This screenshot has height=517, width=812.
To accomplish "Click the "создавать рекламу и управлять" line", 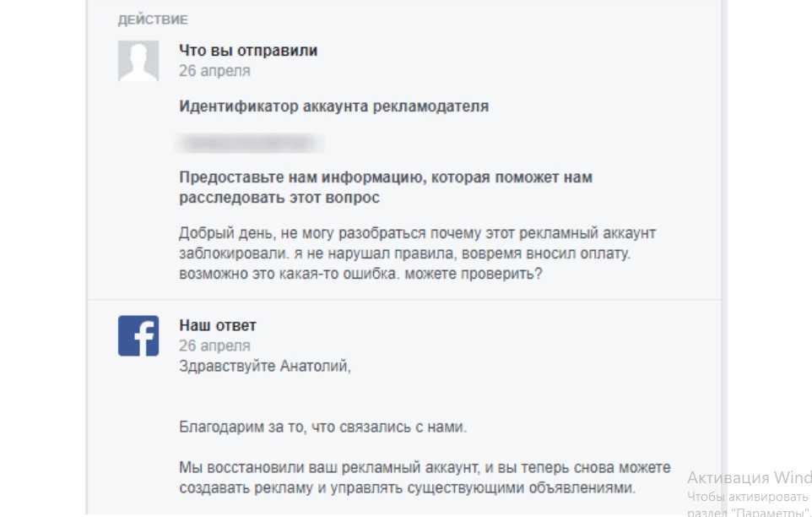I will point(407,488).
